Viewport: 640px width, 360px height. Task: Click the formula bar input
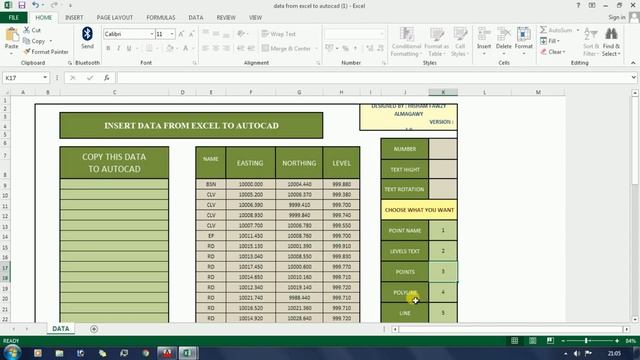coord(373,78)
